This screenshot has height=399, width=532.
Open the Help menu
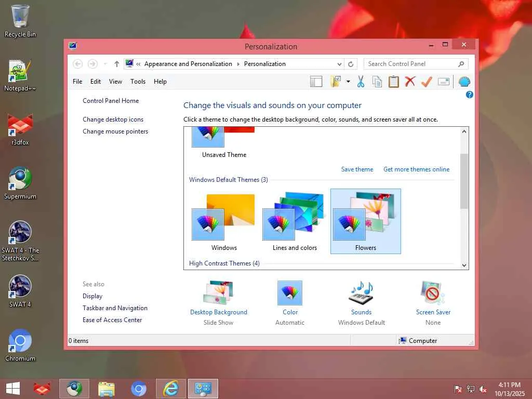(x=160, y=82)
